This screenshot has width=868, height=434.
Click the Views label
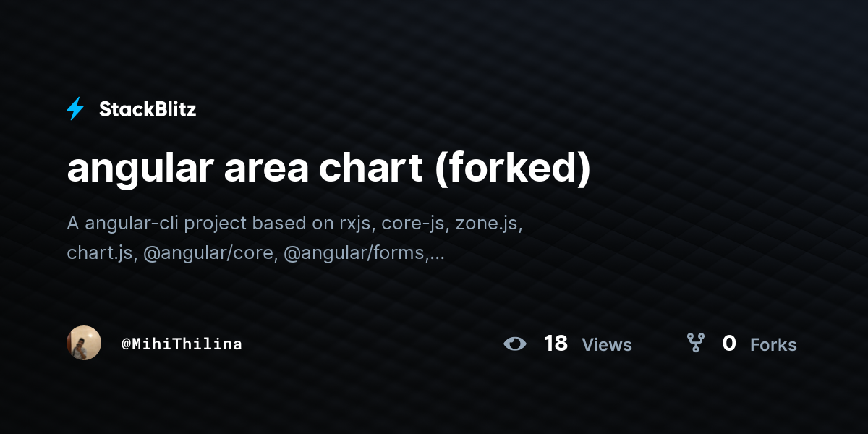pyautogui.click(x=607, y=345)
